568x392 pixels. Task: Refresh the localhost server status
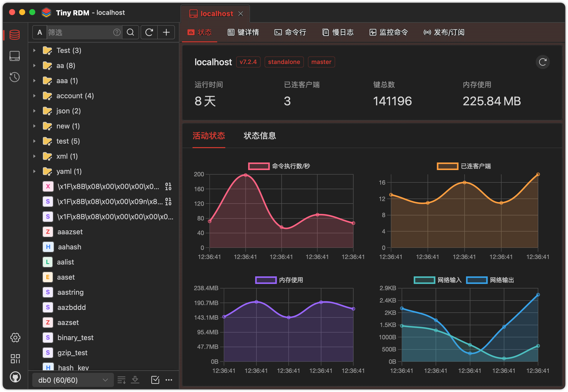(x=543, y=62)
